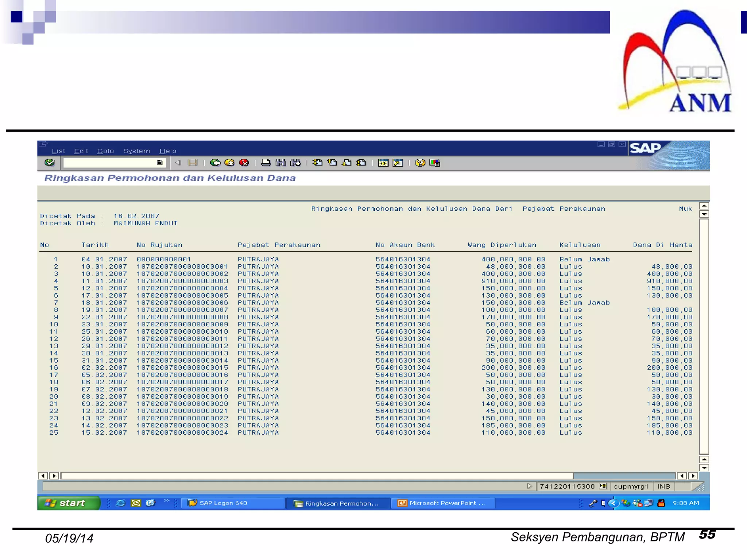Open the List menu
This screenshot has height=560, width=747.
[58, 151]
